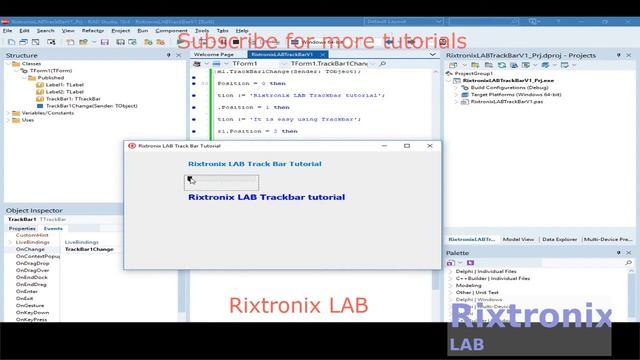Open the editor tabs overflow chevron

(432, 54)
